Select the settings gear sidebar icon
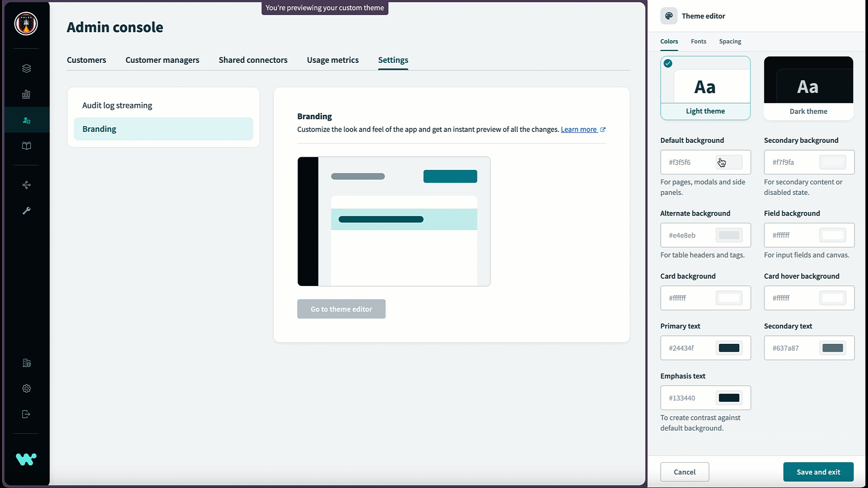 [26, 389]
